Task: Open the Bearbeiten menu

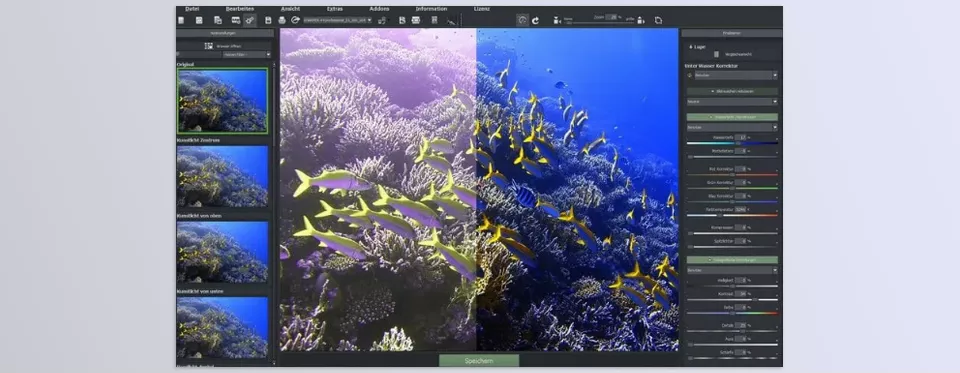Action: pos(239,9)
